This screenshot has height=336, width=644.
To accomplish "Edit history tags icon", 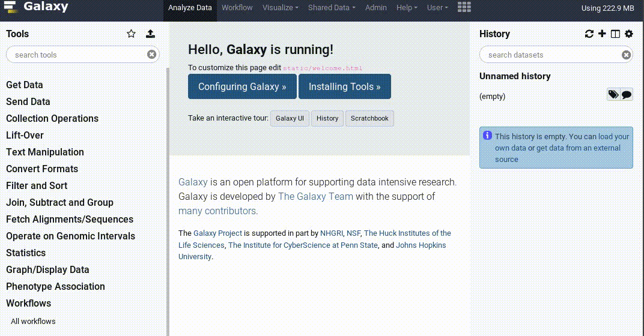I will click(613, 95).
